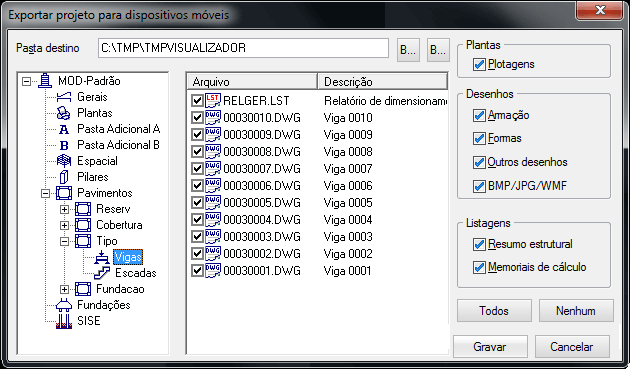Click the DWG icon of 00030010.DWG
Image resolution: width=630 pixels, height=369 pixels.
[213, 118]
